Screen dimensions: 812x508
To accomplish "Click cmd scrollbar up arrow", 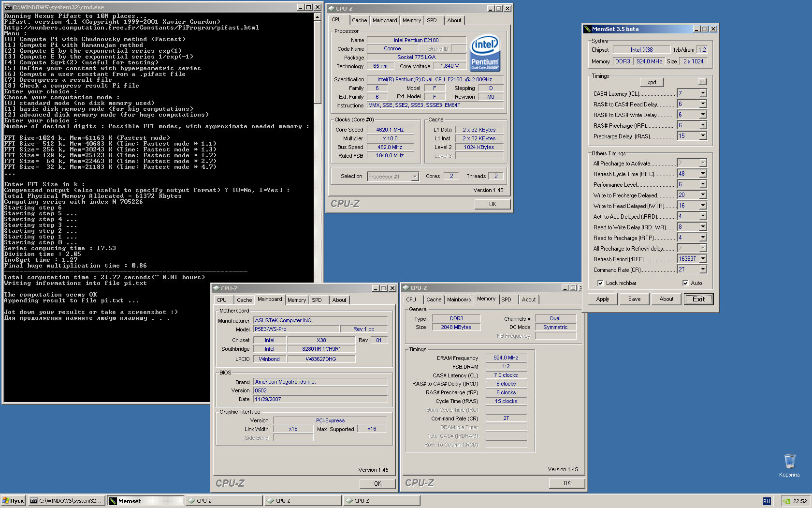I will point(317,17).
